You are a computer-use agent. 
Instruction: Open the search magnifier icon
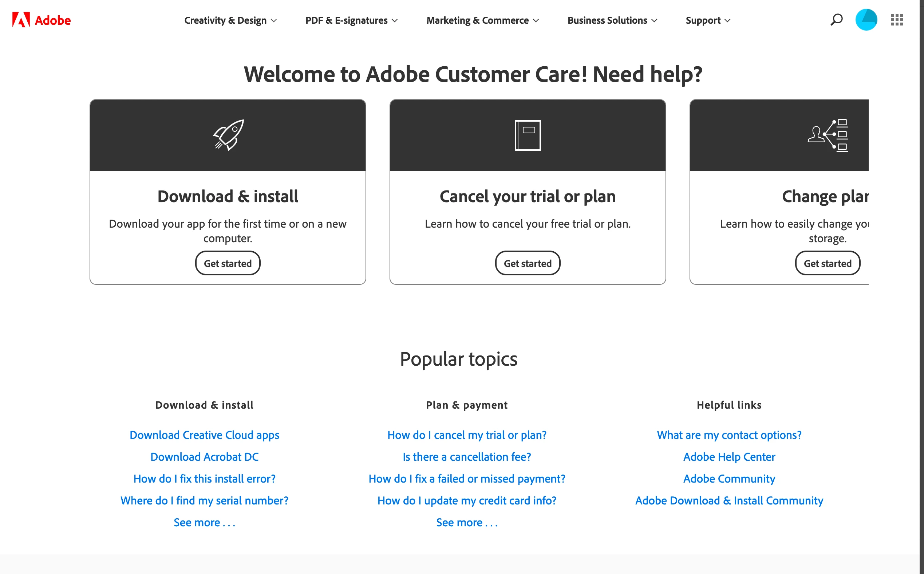[x=836, y=20]
